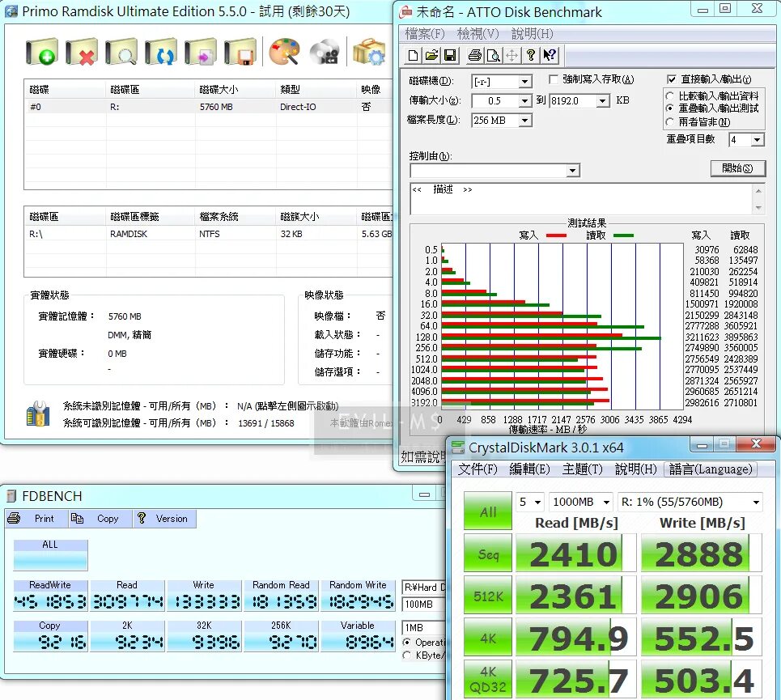
Task: Open the 文件(F) menu in CrystalDiskMark
Action: [x=478, y=469]
